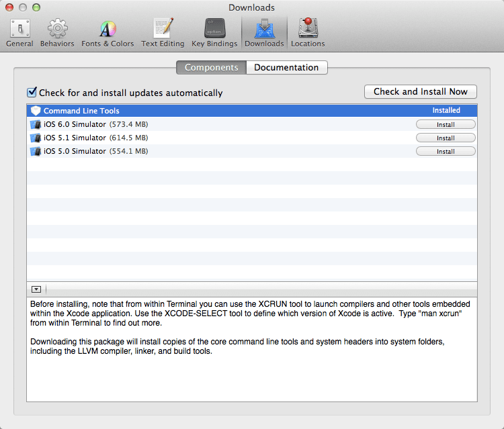This screenshot has height=429, width=504.
Task: Collapse the description disclosure triangle
Action: click(x=36, y=289)
